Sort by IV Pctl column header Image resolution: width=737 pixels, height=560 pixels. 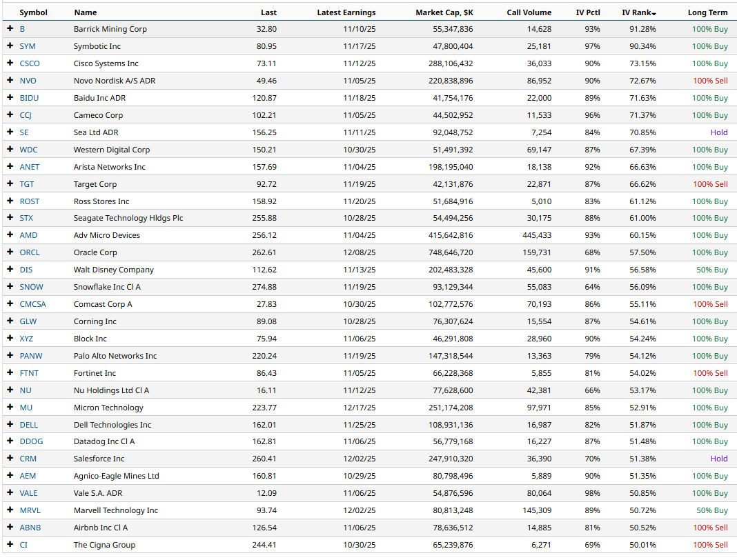point(588,12)
